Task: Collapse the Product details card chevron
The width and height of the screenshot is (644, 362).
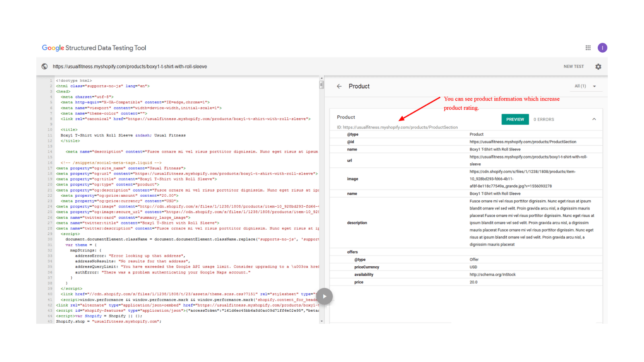Action: (594, 119)
